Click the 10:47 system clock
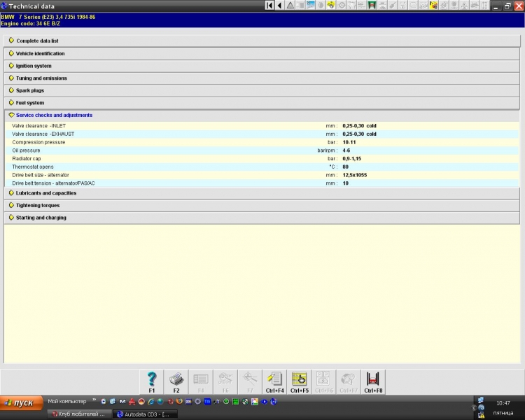Screen dimensions: 525x420 click(503, 403)
